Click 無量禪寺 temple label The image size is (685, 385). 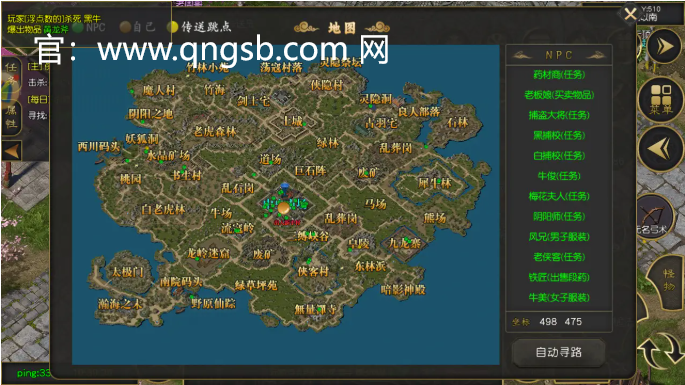pos(315,310)
